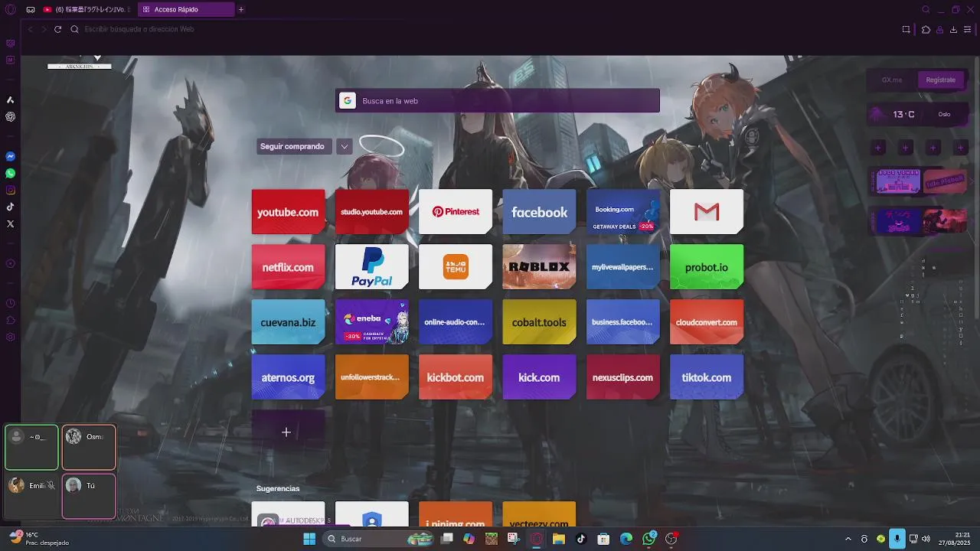Open a new tab with plus icon
Screen dimensions: 980x551
pyautogui.click(x=241, y=10)
